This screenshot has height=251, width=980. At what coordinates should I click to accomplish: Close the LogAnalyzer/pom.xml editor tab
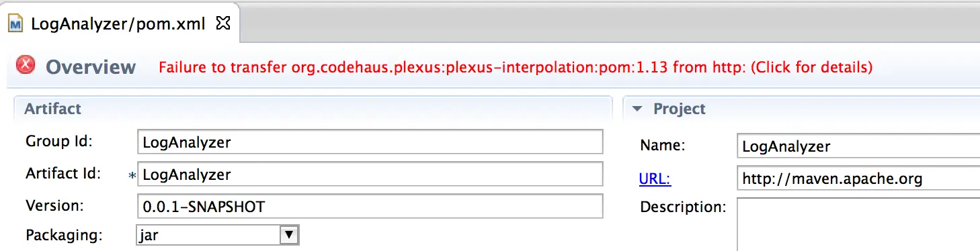223,23
